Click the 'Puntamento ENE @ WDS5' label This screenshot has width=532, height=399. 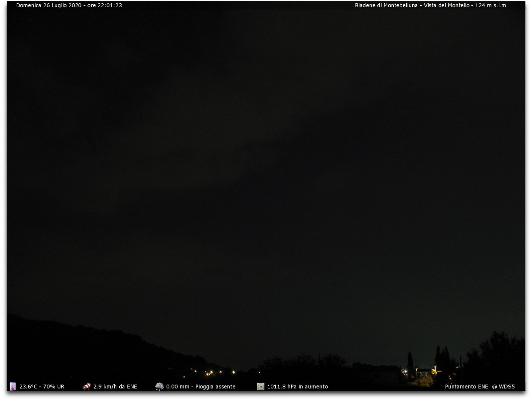pyautogui.click(x=480, y=387)
